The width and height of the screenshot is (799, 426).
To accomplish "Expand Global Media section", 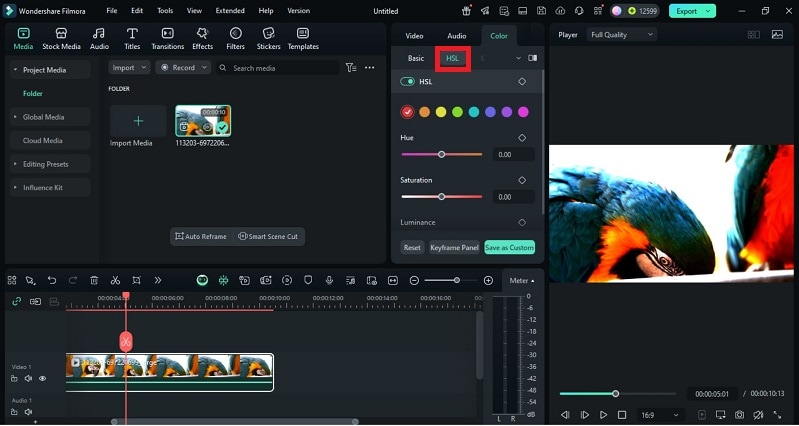I will click(x=15, y=117).
